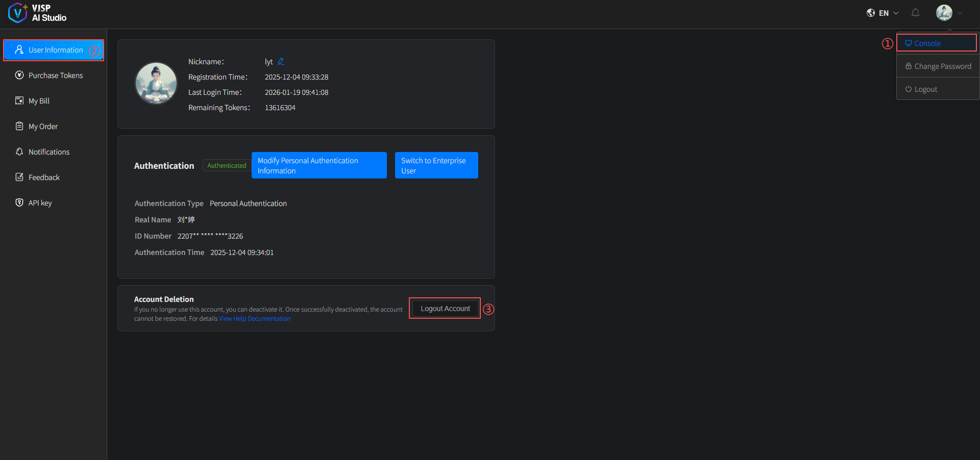The image size is (980, 460).
Task: Click the globe language icon
Action: (871, 13)
